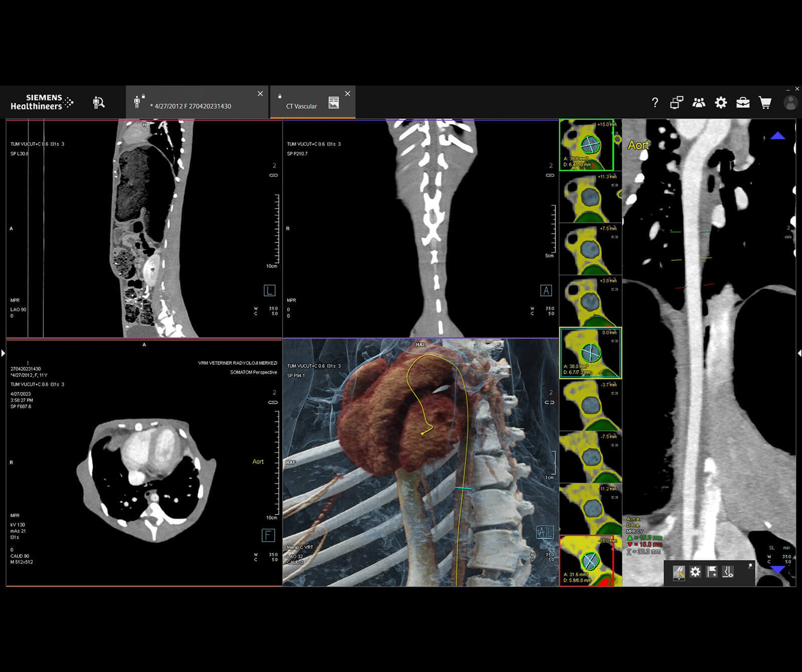Switch to the CT Vascular tab
The image size is (802, 672).
point(301,106)
